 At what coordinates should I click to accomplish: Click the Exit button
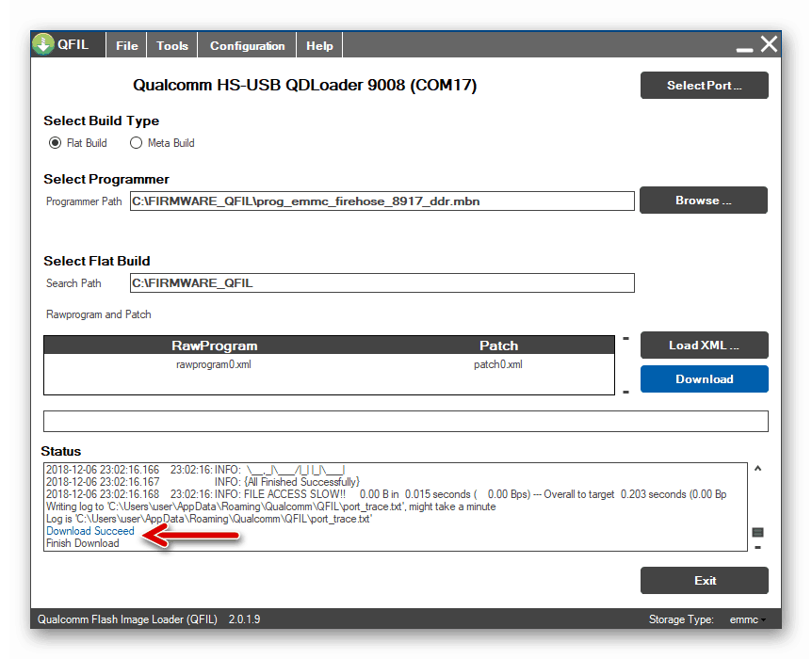click(x=705, y=580)
